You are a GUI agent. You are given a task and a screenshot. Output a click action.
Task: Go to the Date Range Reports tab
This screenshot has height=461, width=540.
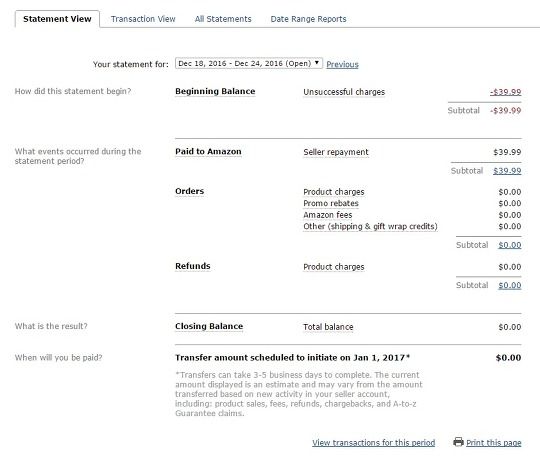tap(308, 19)
